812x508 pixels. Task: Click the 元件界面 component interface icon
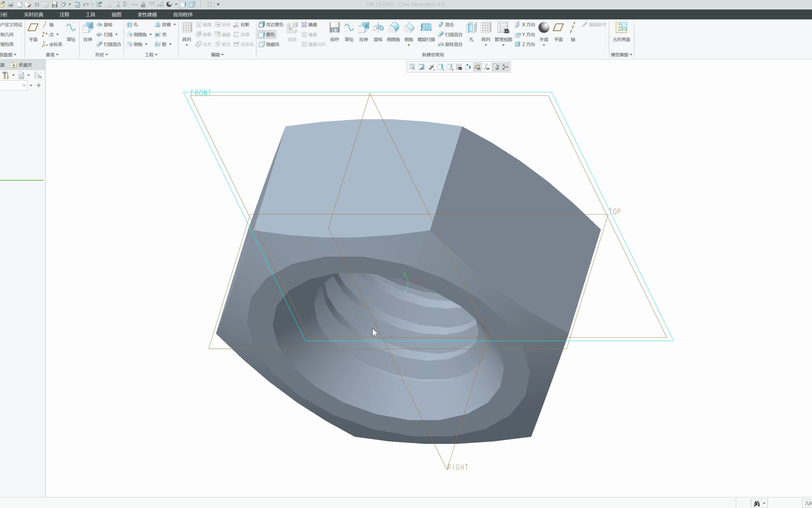point(621,28)
